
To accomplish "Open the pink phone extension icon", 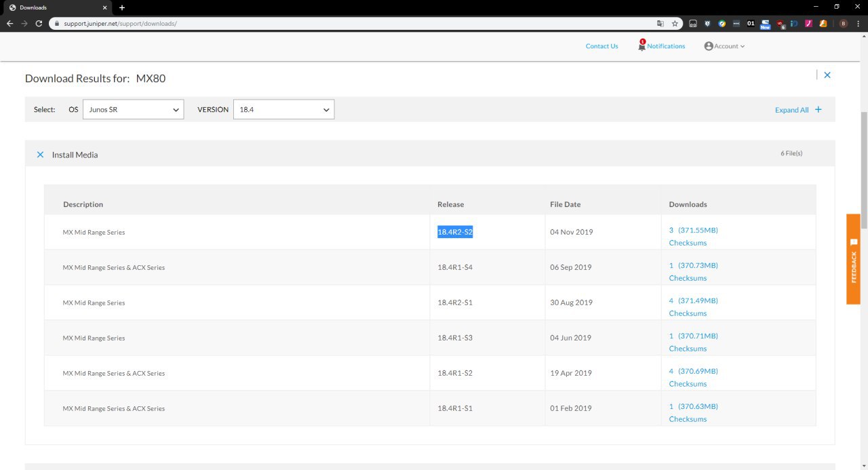I will pos(808,23).
